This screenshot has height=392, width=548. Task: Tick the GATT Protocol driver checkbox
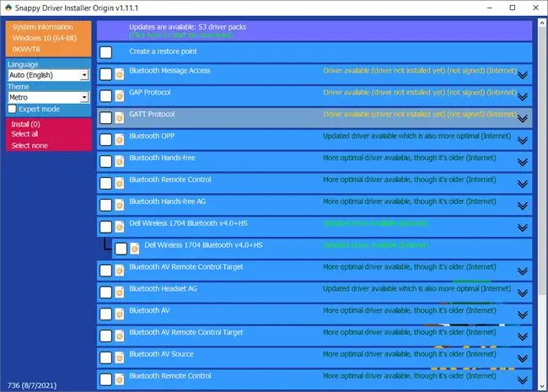point(105,118)
